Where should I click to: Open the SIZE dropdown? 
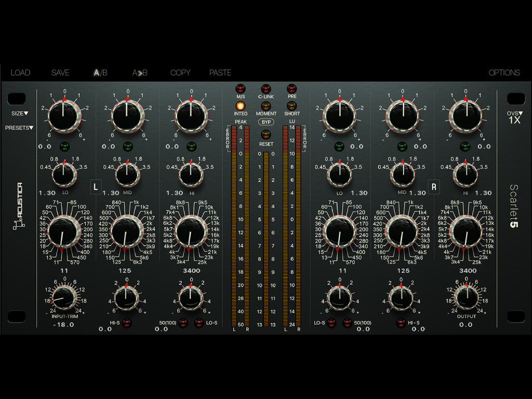20,113
